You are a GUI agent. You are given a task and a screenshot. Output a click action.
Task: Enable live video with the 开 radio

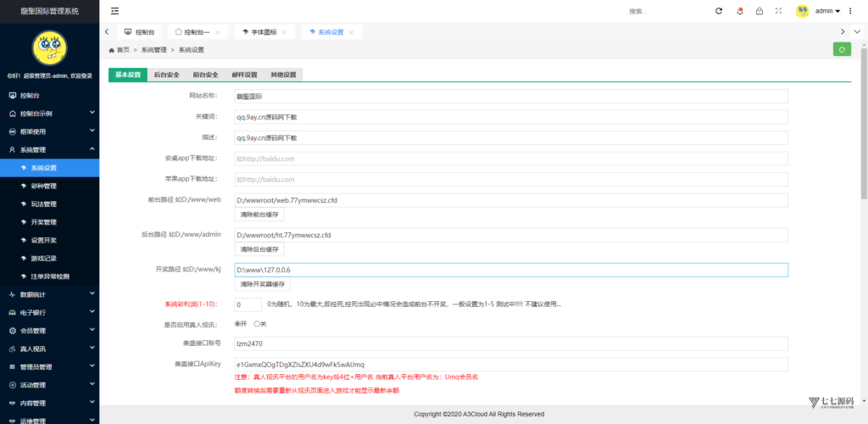point(238,324)
